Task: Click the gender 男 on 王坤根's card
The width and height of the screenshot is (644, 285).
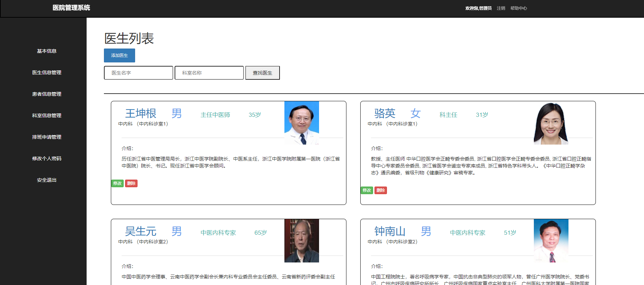Action: pos(177,113)
